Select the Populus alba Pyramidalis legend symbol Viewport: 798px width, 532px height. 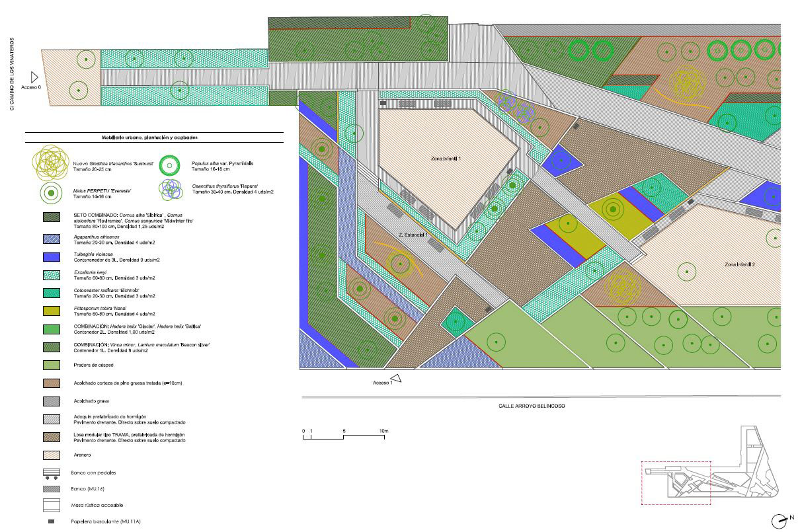[170, 165]
